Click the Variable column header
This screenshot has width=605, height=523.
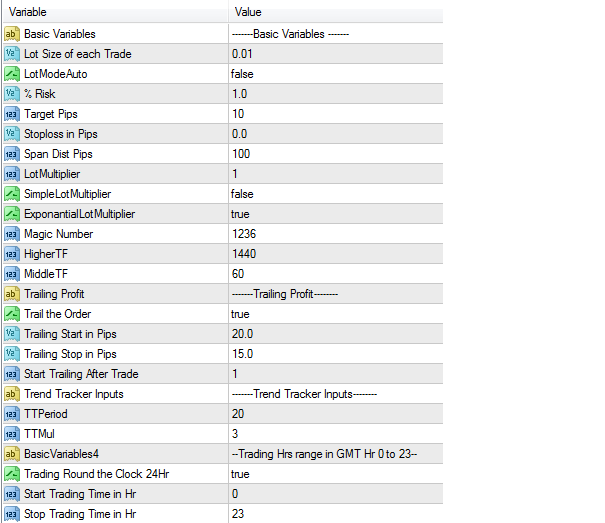30,12
